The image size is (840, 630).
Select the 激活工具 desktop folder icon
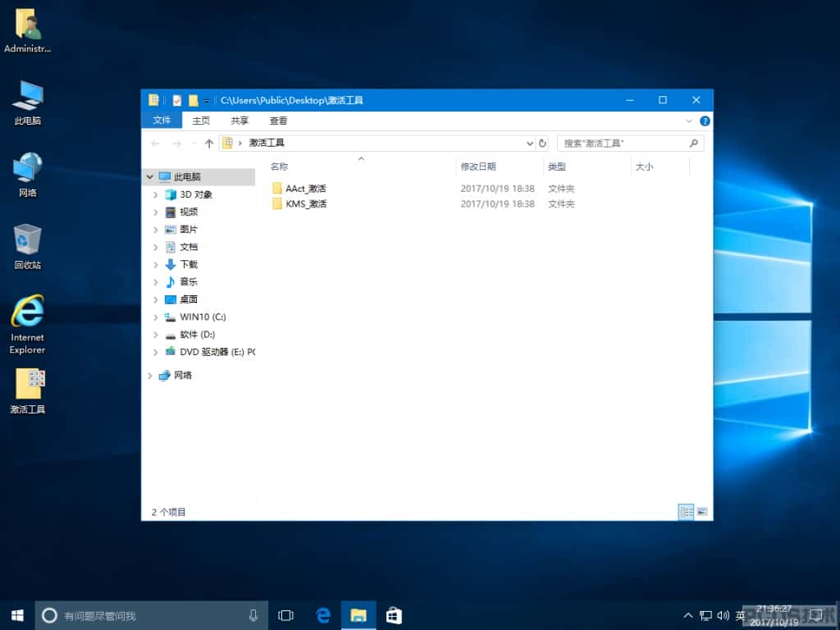point(28,391)
